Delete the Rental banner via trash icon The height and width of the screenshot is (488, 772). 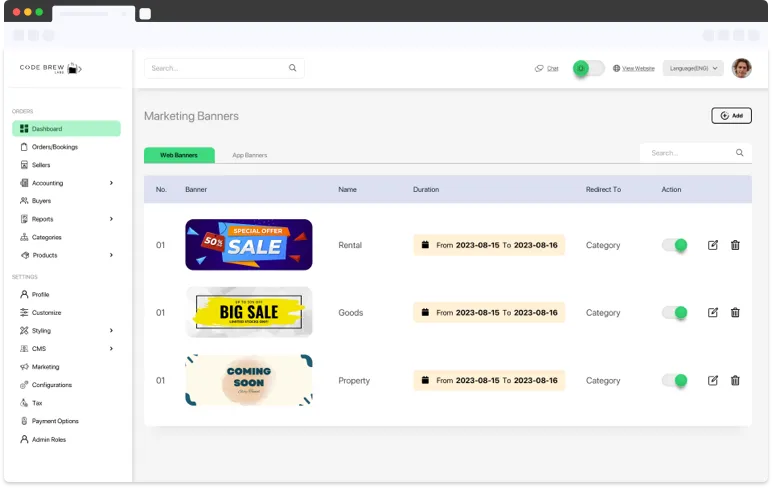[735, 245]
